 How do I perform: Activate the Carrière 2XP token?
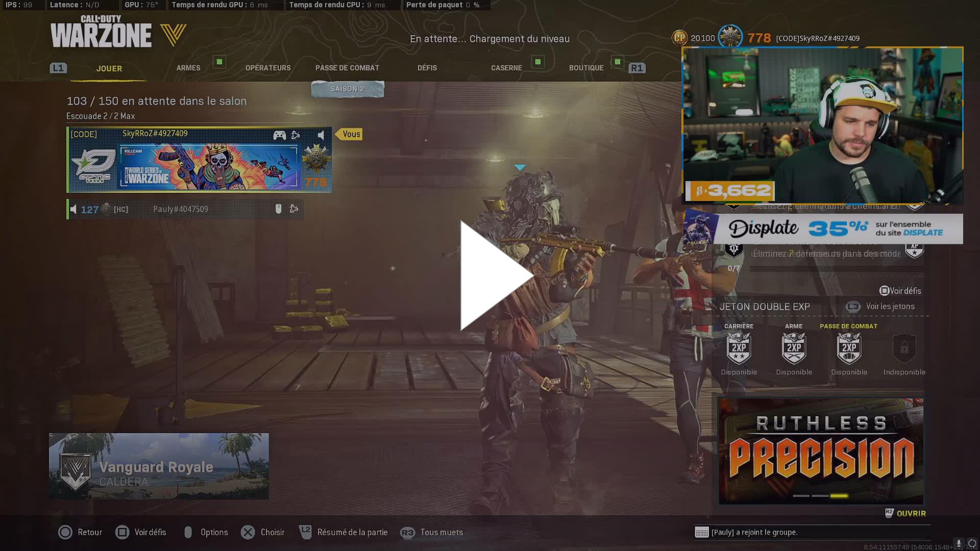(x=739, y=349)
